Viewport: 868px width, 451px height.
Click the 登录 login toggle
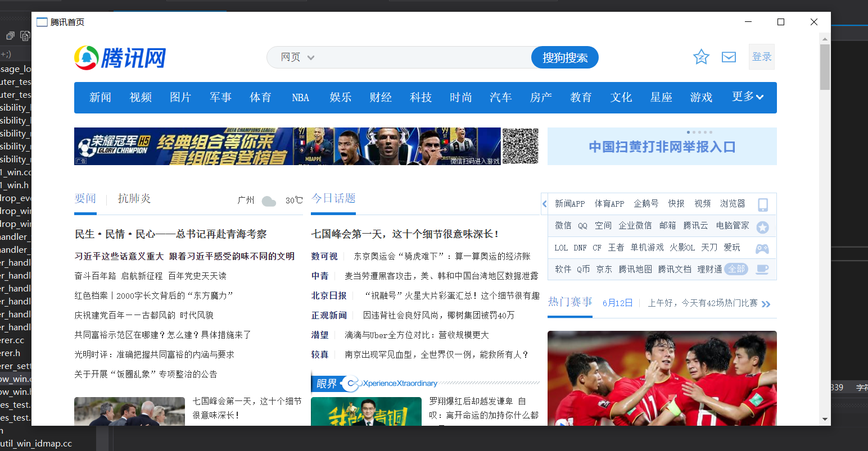762,56
